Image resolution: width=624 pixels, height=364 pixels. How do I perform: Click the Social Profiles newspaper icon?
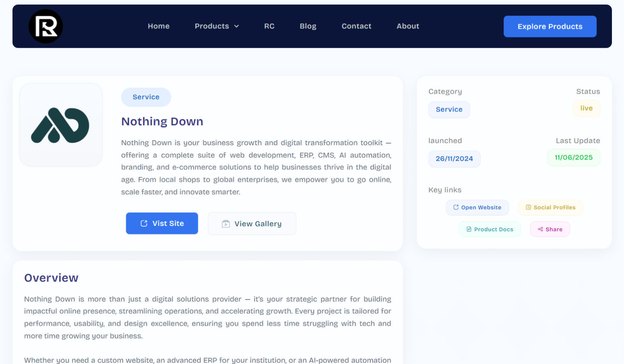[528, 207]
